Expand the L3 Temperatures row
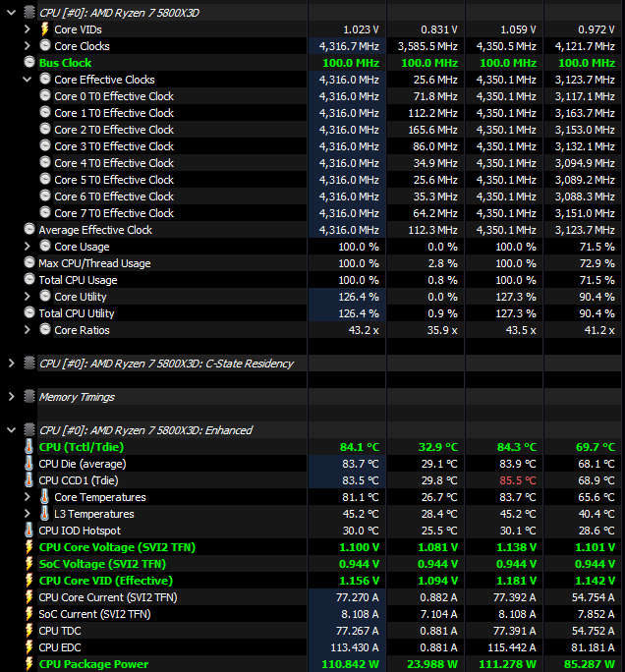Image resolution: width=625 pixels, height=672 pixels. pos(27,514)
